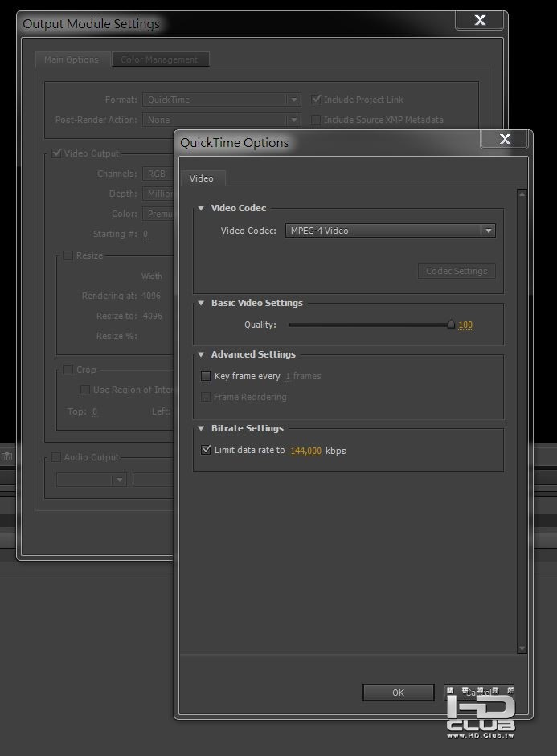Viewport: 557px width, 756px height.
Task: Tick the Use Region of Interest checkbox
Action: point(85,390)
